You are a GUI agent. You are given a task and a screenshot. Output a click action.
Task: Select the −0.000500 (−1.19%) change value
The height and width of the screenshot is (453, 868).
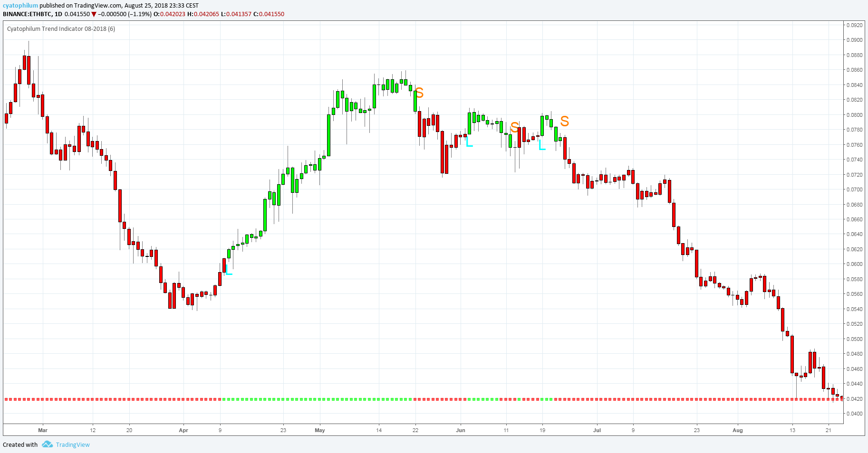(x=125, y=14)
